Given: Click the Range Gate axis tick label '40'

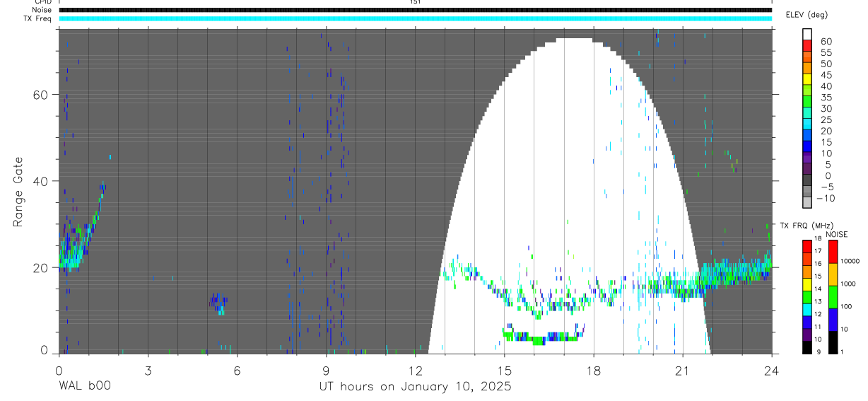Looking at the screenshot, I should [40, 181].
